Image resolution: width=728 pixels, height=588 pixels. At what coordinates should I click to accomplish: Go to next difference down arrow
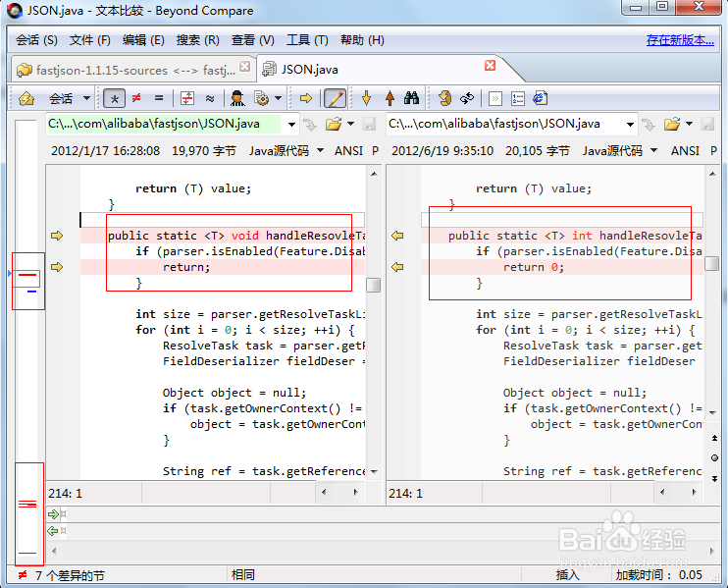point(366,98)
